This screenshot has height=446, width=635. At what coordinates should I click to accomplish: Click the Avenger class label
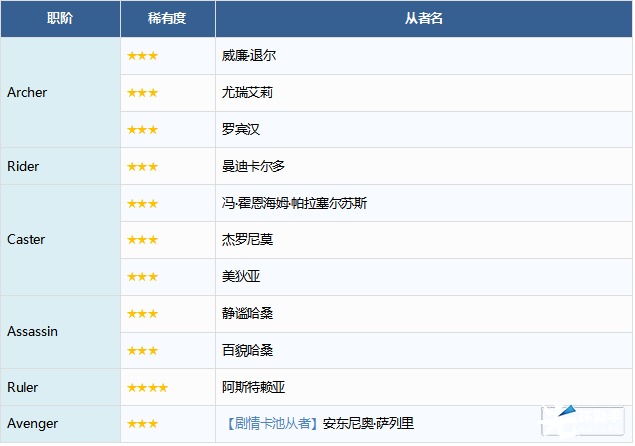[32, 424]
